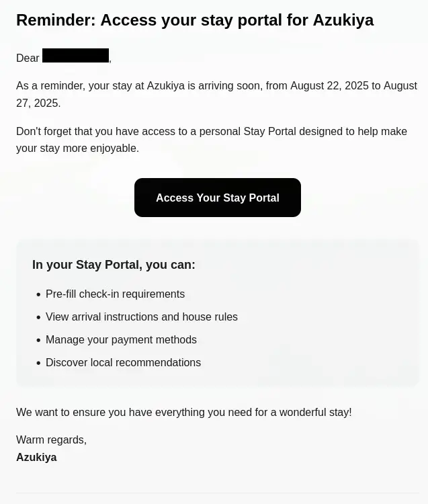
Task: Click "In your Stay Portal, you can:" heading
Action: (114, 265)
